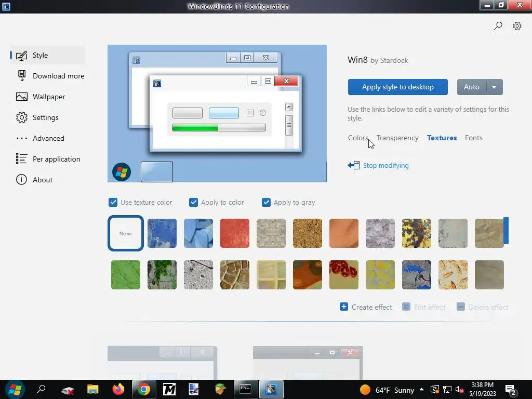This screenshot has width=532, height=399.
Task: Open the command prompt taskbar icon
Action: click(x=245, y=389)
